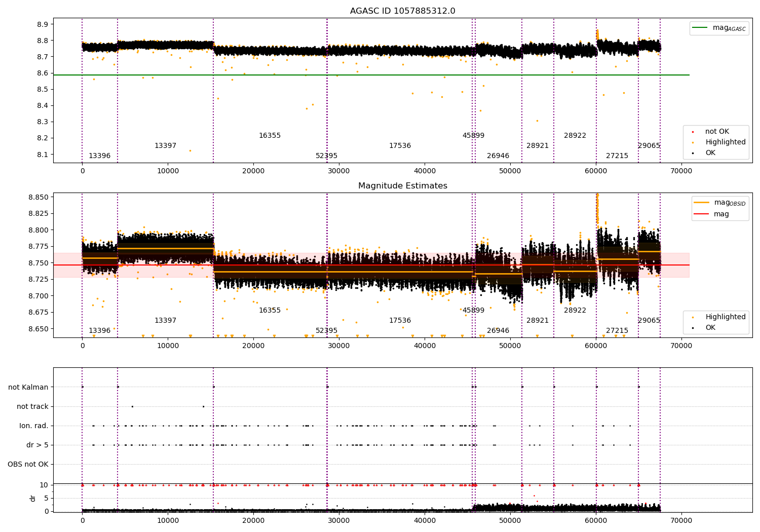Screen dimensions: 760x532
Task: Click obsid label 27215 in the Magnitude Estimates plot
Action: [x=617, y=331]
